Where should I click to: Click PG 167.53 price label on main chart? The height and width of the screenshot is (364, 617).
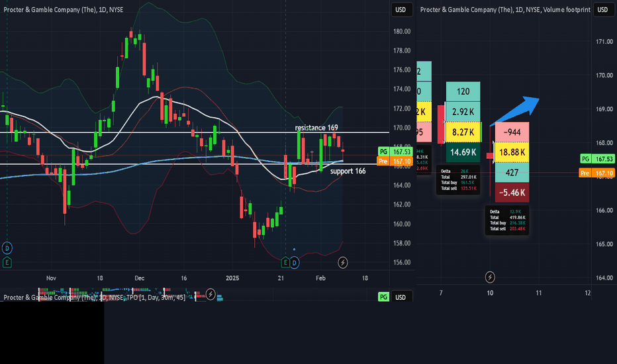[395, 152]
